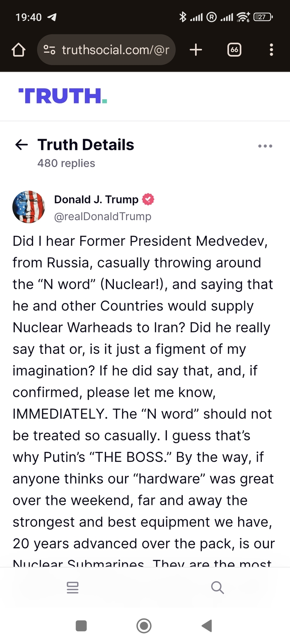This screenshot has width=290, height=644.
Task: Click the Donald J. Trump display name
Action: click(x=96, y=199)
